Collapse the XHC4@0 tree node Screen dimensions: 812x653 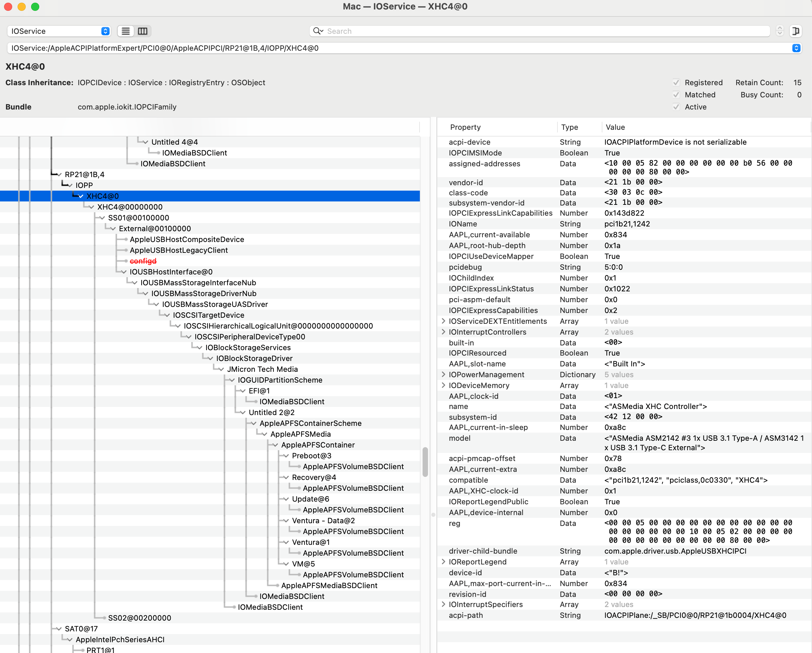tap(80, 197)
